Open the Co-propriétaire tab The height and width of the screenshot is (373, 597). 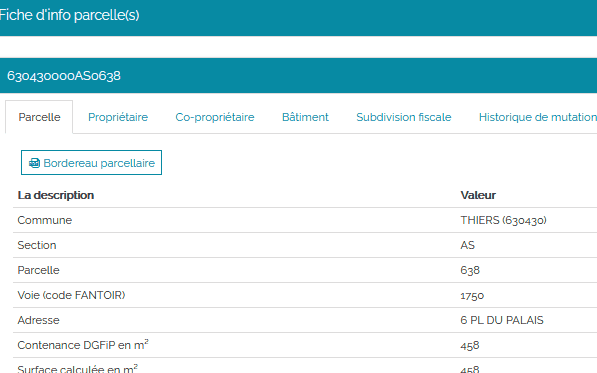pos(215,117)
